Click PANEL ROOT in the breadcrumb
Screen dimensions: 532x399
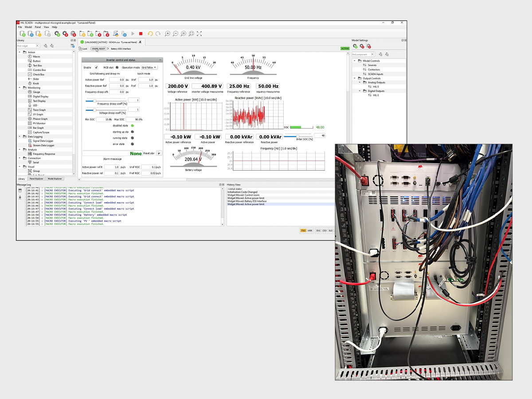[x=98, y=49]
